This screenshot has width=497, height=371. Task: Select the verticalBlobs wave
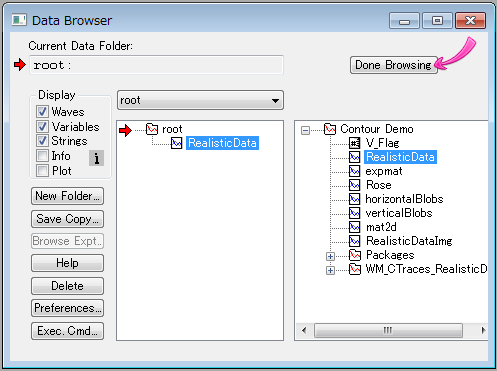399,213
